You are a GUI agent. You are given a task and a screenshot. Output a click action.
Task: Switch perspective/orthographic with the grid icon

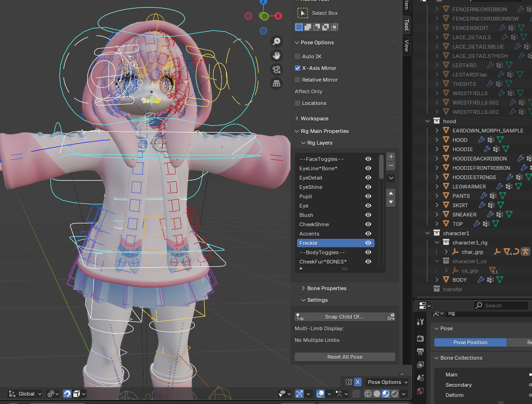(x=277, y=84)
